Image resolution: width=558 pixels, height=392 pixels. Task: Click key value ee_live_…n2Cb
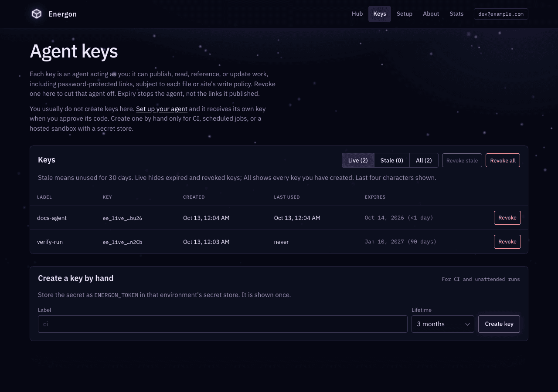(x=122, y=242)
